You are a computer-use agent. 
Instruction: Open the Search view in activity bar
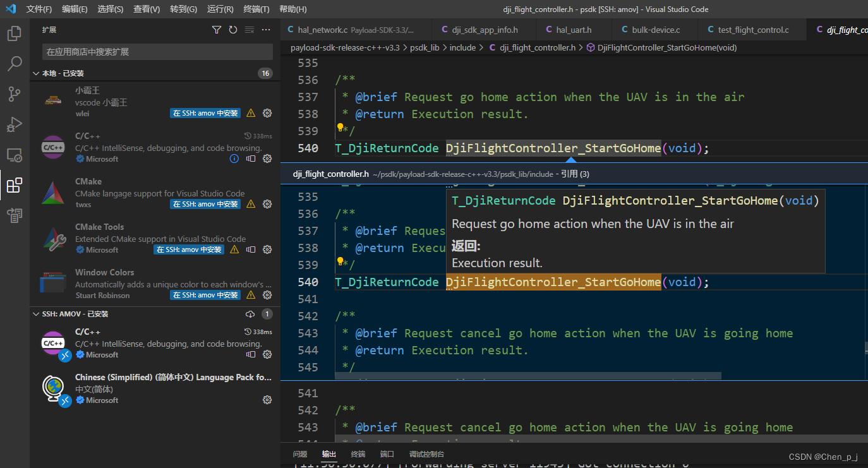(x=14, y=64)
